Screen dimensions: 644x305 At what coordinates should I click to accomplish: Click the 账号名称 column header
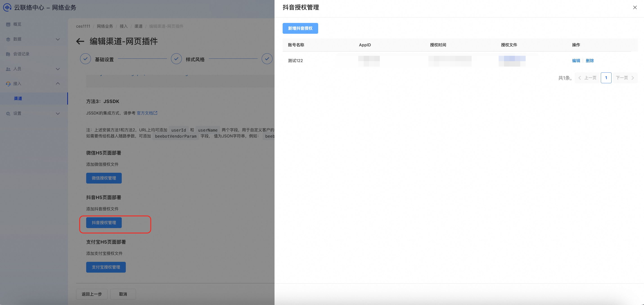296,45
